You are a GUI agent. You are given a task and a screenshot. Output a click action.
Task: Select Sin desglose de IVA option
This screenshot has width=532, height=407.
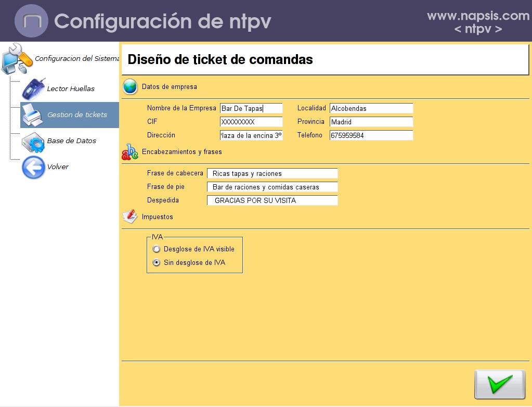pyautogui.click(x=157, y=263)
